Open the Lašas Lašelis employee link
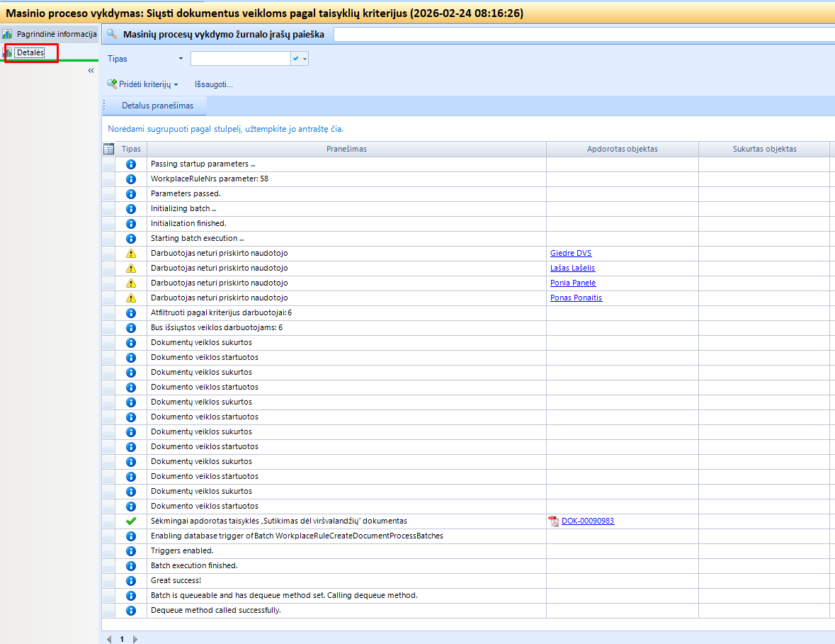The width and height of the screenshot is (835, 644). coord(574,269)
